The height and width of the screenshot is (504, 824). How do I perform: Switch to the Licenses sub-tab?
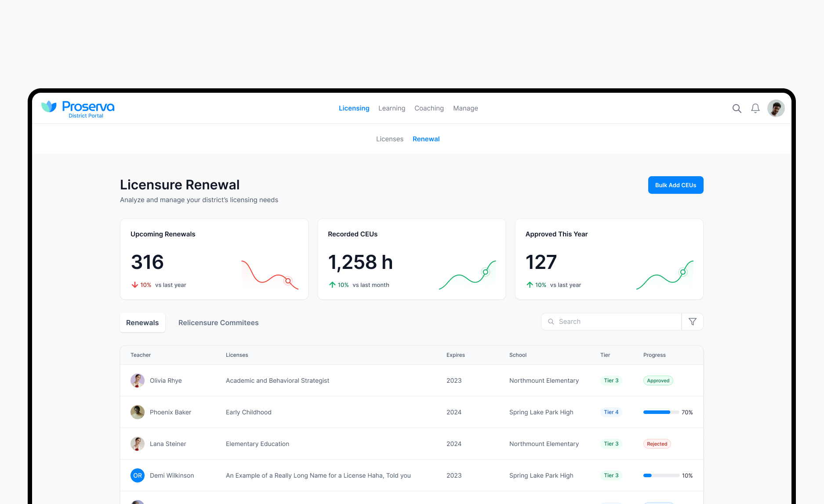click(x=390, y=139)
